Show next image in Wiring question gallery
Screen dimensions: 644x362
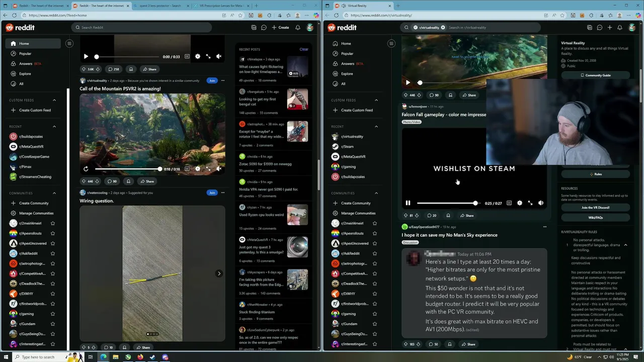tap(219, 274)
